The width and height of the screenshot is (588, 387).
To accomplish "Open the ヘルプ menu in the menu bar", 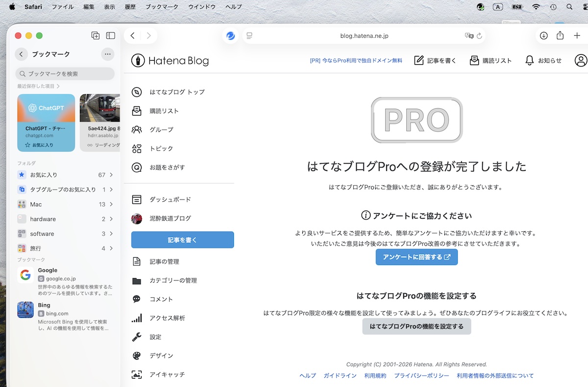I will tap(234, 7).
